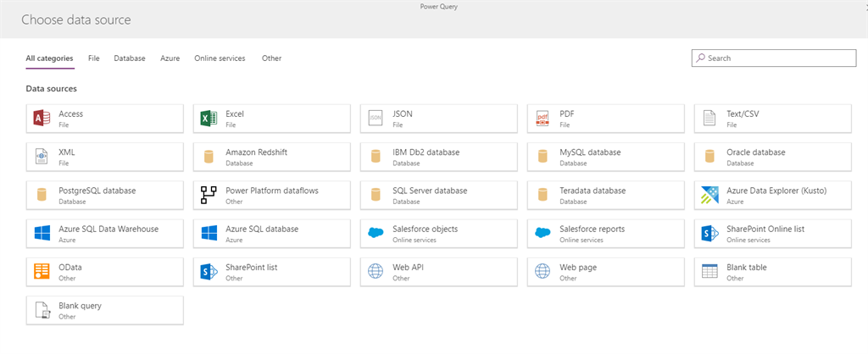This screenshot has height=354, width=868.
Task: Click the 'Oracle database' label
Action: pos(755,152)
